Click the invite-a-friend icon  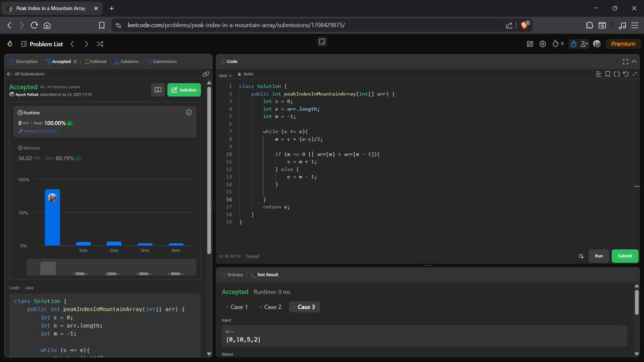point(584,43)
